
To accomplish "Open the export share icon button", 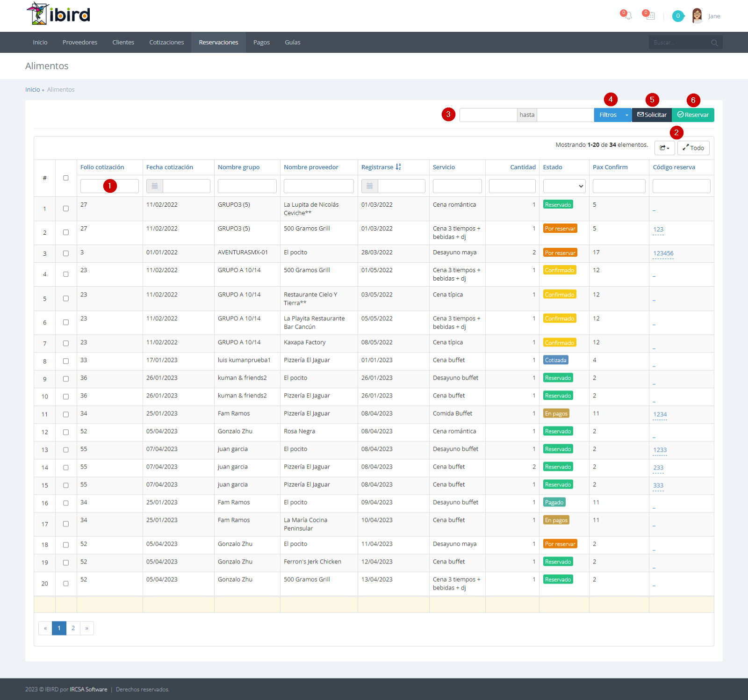I will (x=664, y=148).
